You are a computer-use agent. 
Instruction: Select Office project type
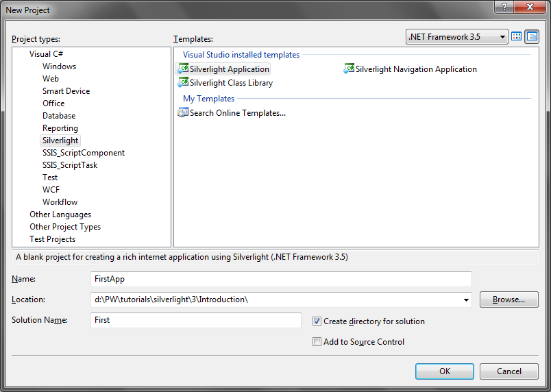[53, 103]
